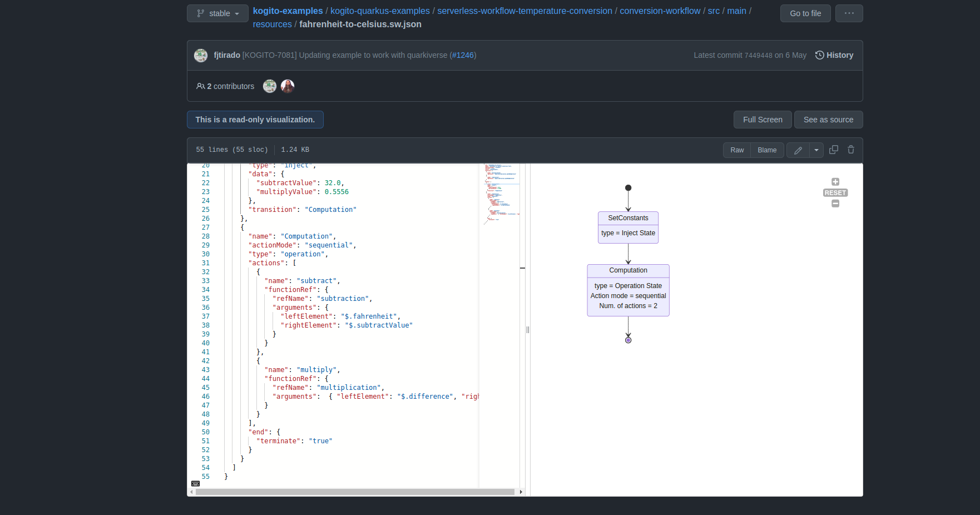Image resolution: width=980 pixels, height=515 pixels.
Task: Copy the file contents with the copy icon
Action: [x=833, y=150]
